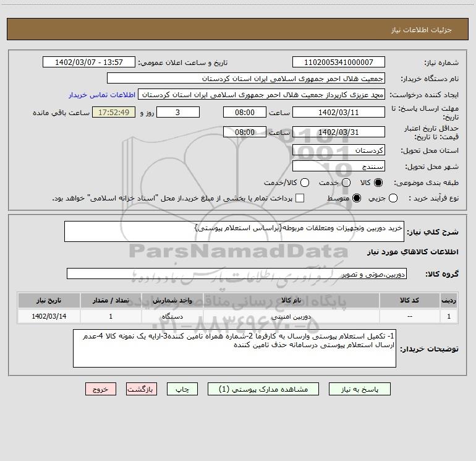Open مشاهده مدارک پیوستی (1) button
The width and height of the screenshot is (476, 461).
point(263,389)
